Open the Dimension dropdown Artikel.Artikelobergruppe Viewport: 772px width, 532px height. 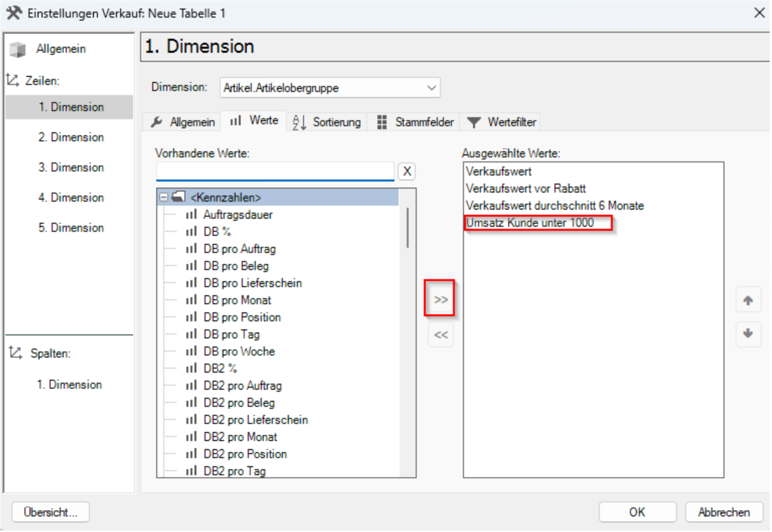(330, 88)
